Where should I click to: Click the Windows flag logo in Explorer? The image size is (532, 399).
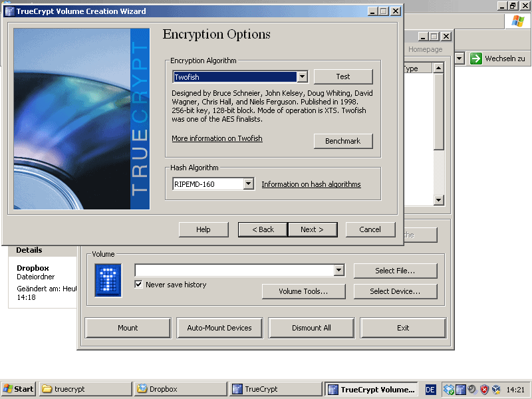518,21
